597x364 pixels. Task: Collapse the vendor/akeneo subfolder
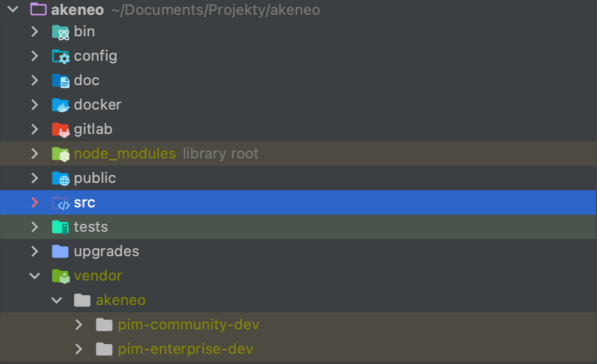coord(57,300)
